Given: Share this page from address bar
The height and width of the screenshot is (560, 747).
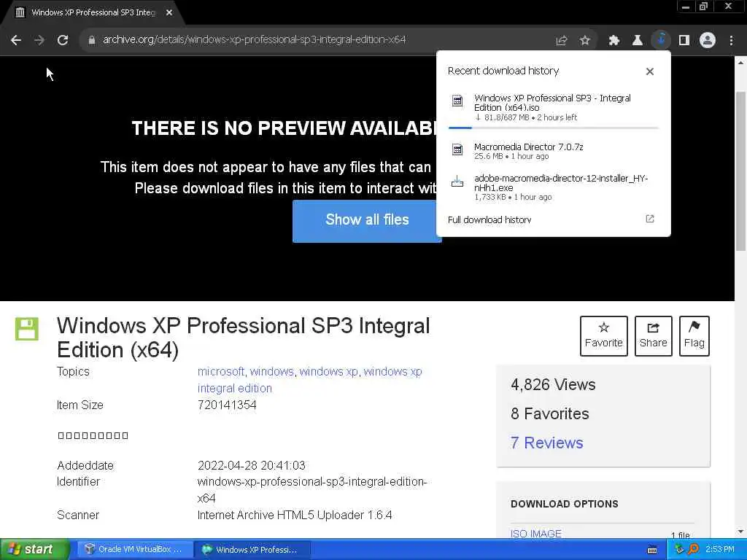Looking at the screenshot, I should 561,41.
